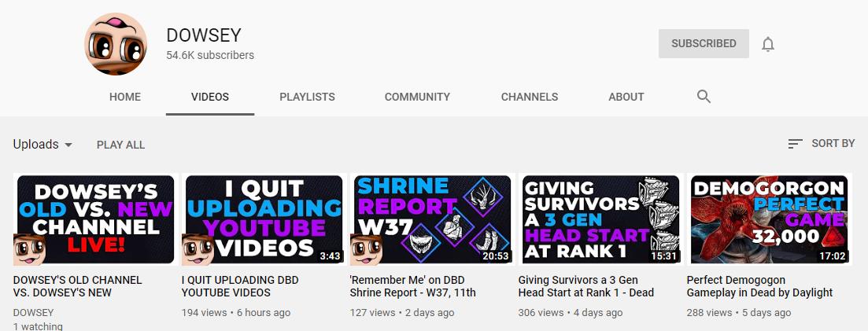Open the I Quit Uploading YouTube Videos thumbnail

point(264,219)
